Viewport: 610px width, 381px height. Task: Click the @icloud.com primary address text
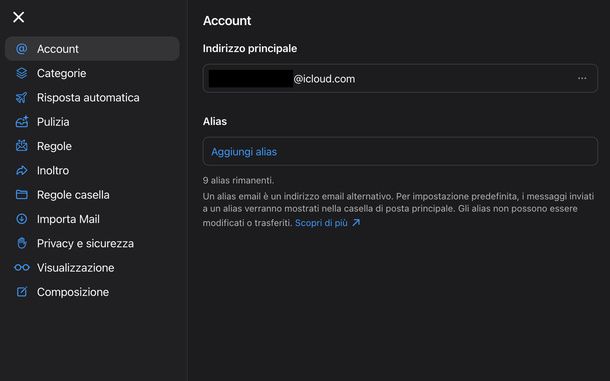[324, 79]
